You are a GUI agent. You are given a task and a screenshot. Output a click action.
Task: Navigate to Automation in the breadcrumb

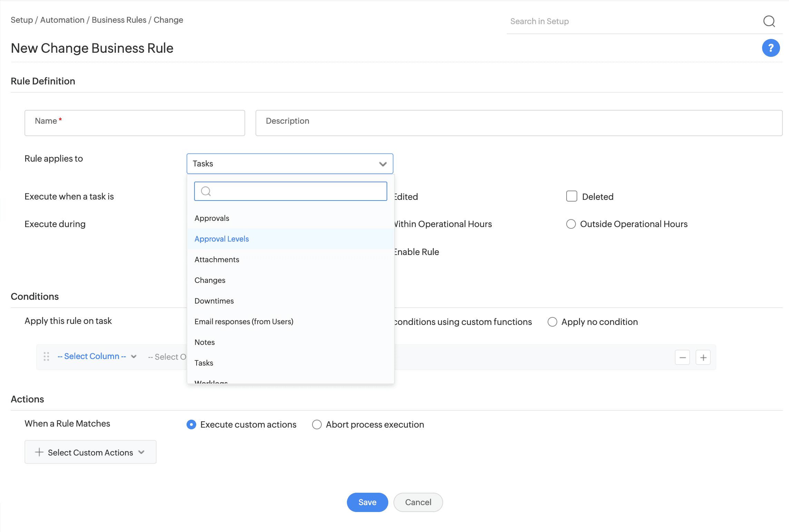pos(62,20)
